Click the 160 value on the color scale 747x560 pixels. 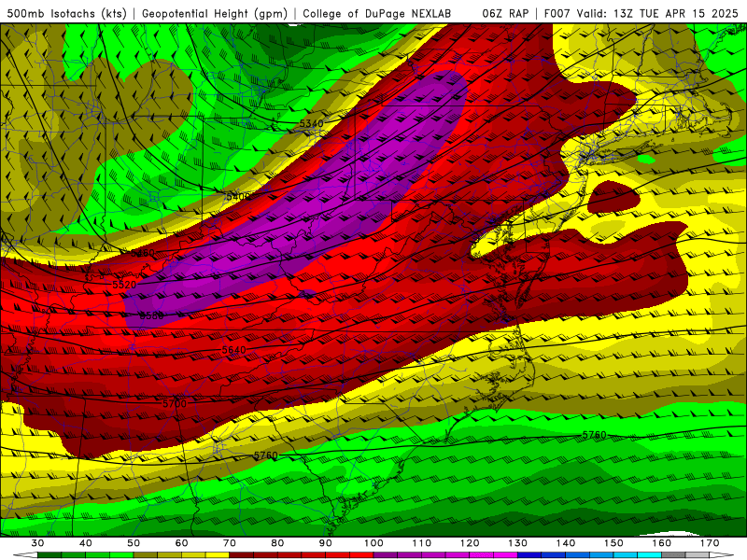pos(662,543)
